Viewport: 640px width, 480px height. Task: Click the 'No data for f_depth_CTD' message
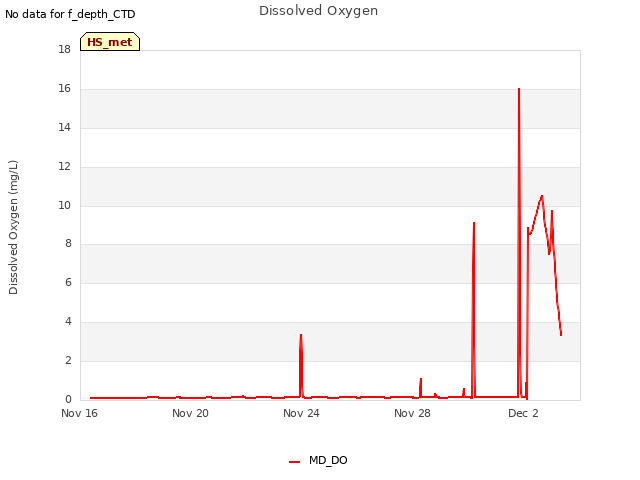pyautogui.click(x=70, y=14)
